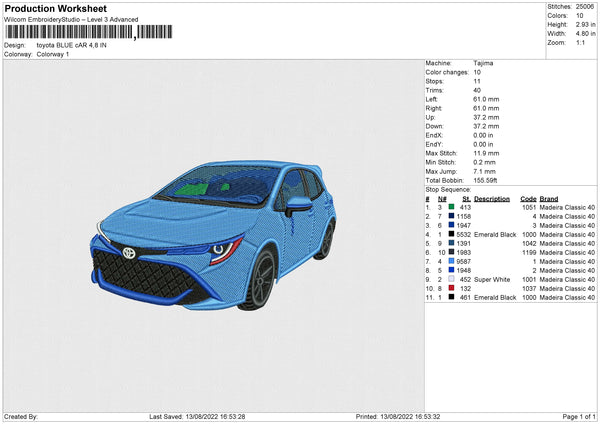Click 'Emerald Black' description in stop 11
600x424 pixels.
[495, 297]
